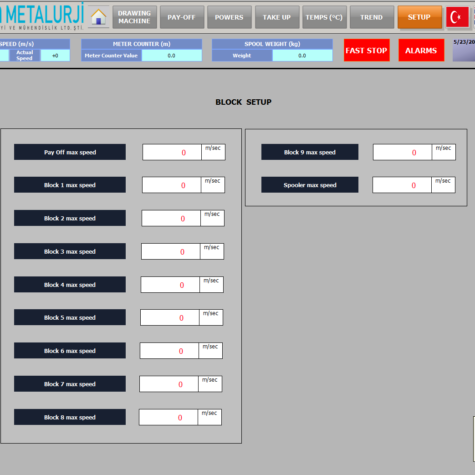This screenshot has height=475, width=475.
Task: Click the Meter Counter Value display
Action: coord(172,56)
